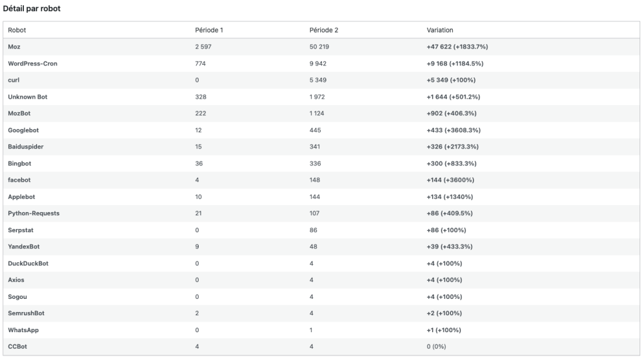The image size is (644, 358).
Task: Click MozBot Période 1 value 222
Action: [201, 113]
